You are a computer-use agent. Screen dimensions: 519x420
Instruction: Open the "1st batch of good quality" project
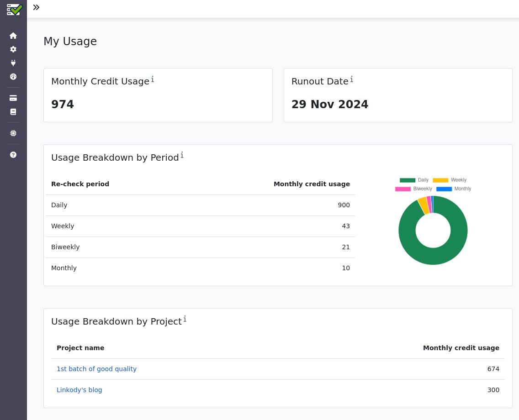pyautogui.click(x=96, y=369)
